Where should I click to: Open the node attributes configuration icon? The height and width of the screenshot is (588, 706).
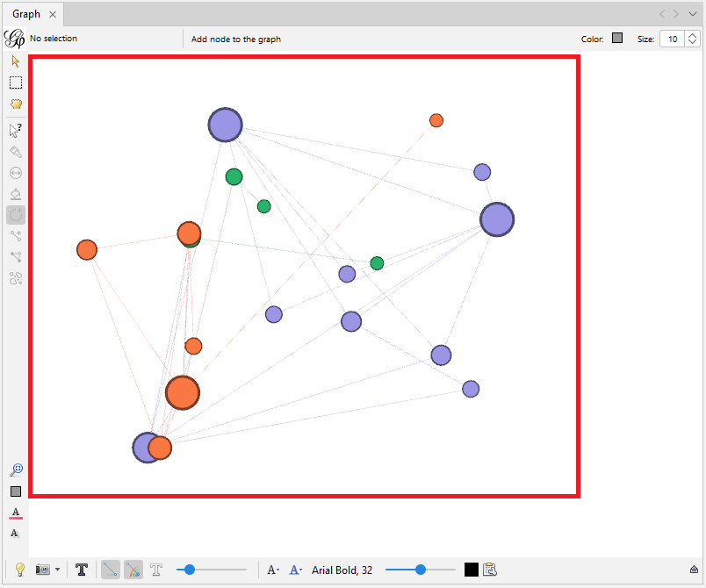[x=490, y=570]
